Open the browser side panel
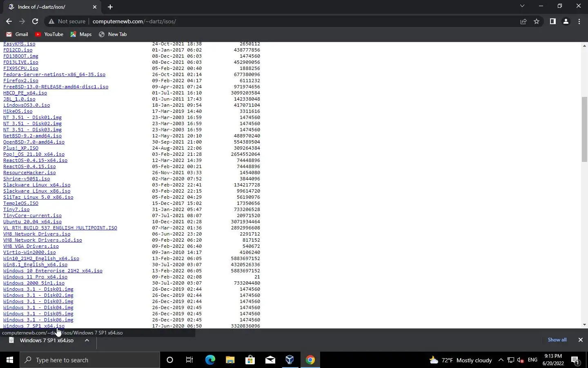Image resolution: width=588 pixels, height=368 pixels. [552, 21]
